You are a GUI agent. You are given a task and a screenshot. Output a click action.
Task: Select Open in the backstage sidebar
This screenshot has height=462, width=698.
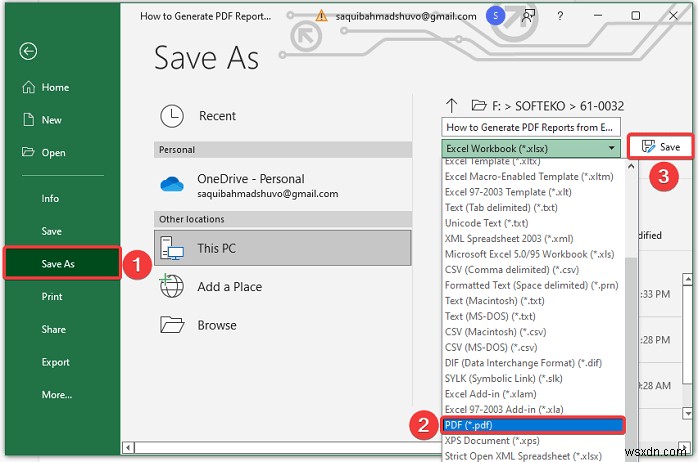tap(44, 153)
